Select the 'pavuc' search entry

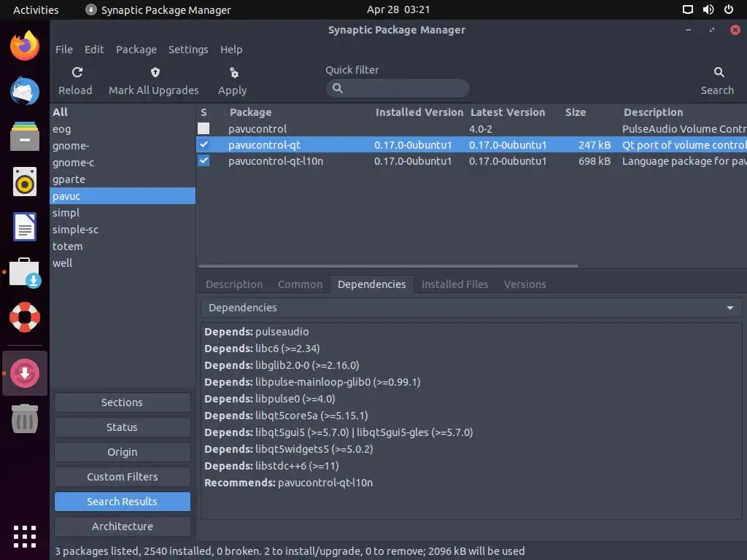pos(123,195)
